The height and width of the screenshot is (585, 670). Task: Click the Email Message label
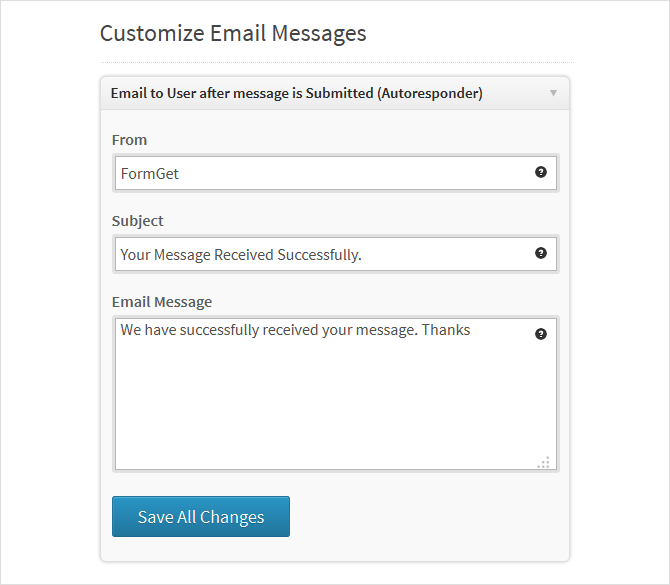coord(162,302)
